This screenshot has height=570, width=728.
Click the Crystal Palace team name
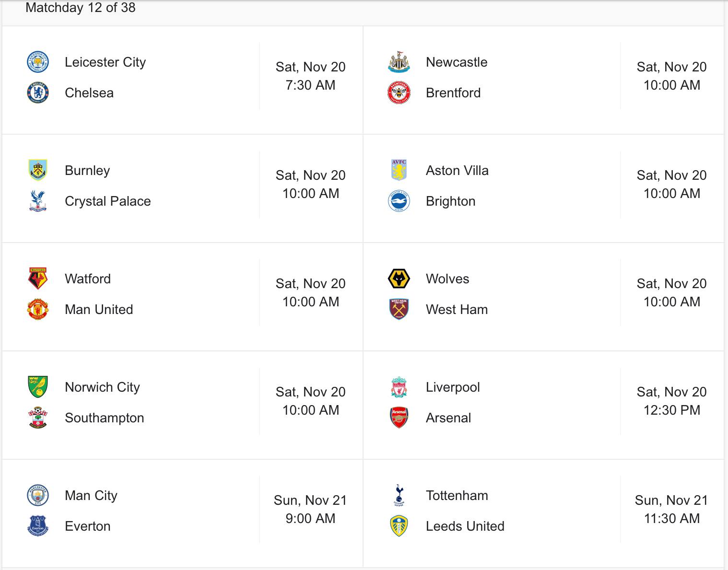coord(107,201)
